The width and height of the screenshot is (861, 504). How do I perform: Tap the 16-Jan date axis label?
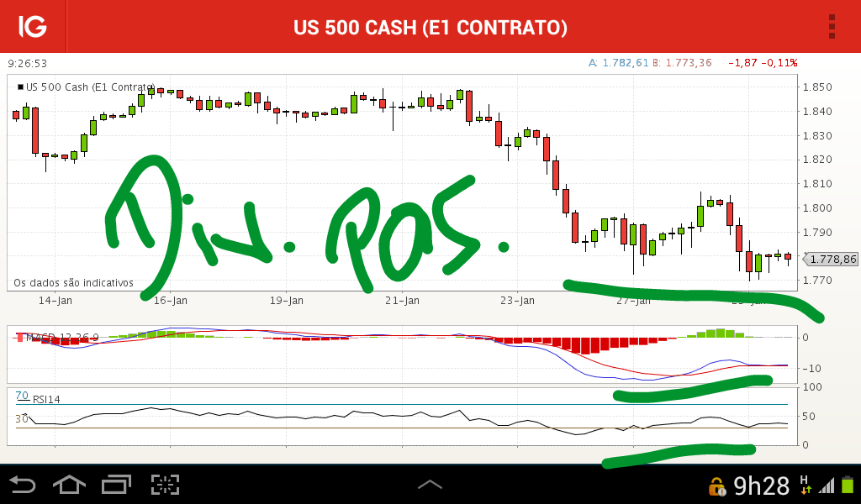click(170, 301)
